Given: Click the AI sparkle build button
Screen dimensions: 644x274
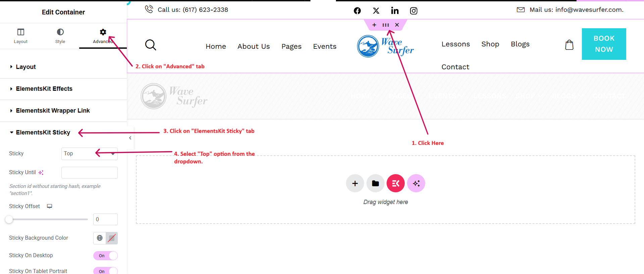Looking at the screenshot, I should (x=416, y=183).
